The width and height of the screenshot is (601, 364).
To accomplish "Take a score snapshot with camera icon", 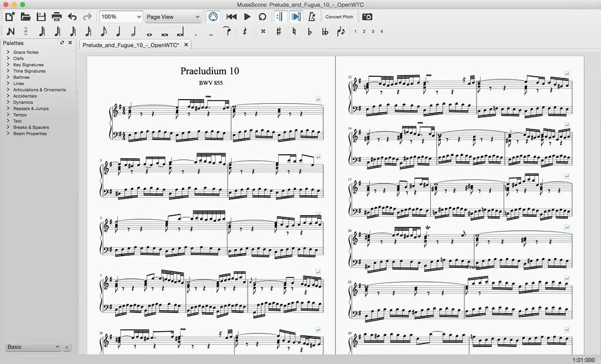I will coord(367,16).
